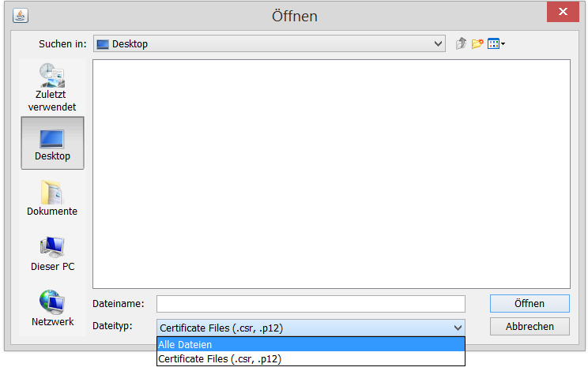Open the Dokumente folder shortcut
The width and height of the screenshot is (588, 371).
click(x=52, y=198)
